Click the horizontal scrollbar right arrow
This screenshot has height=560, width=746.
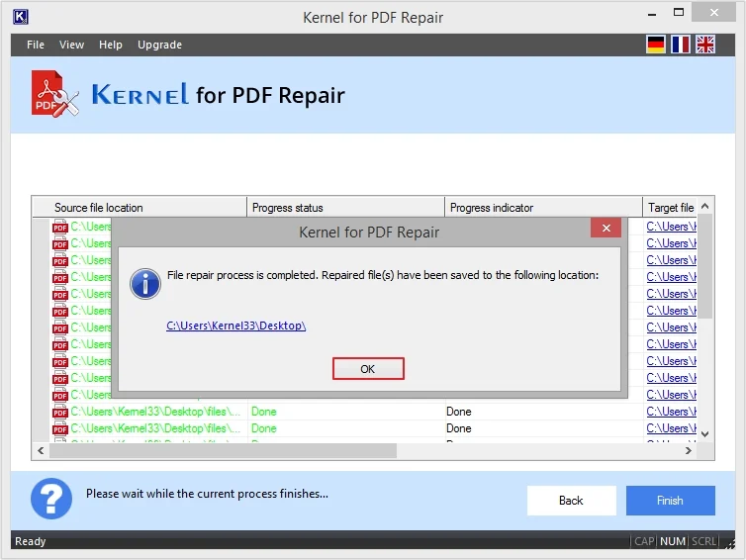coord(689,450)
